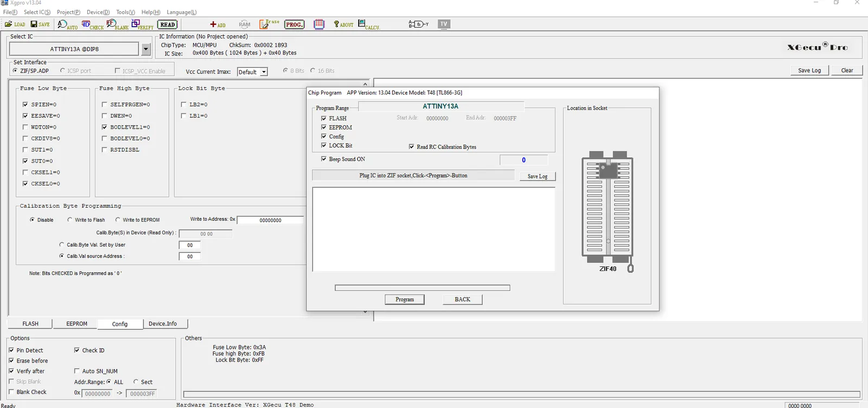Click the READ toolbar button
Image resolution: width=868 pixels, height=408 pixels.
click(x=168, y=24)
